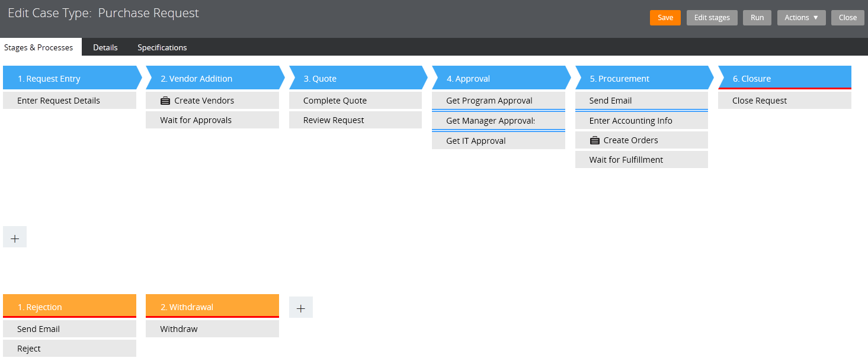The height and width of the screenshot is (361, 868).
Task: Run the Purchase Request case
Action: pos(757,18)
